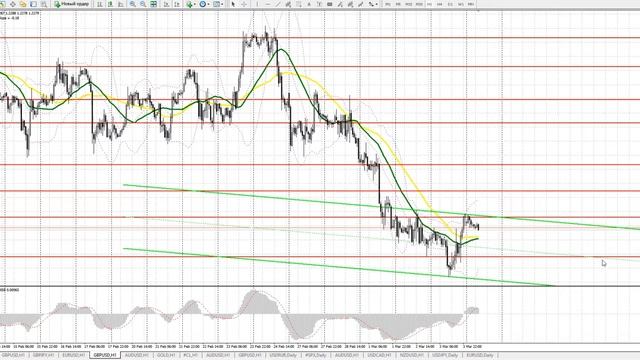Expand the Periods dropdown arrow
The image size is (640, 360).
point(209,4)
